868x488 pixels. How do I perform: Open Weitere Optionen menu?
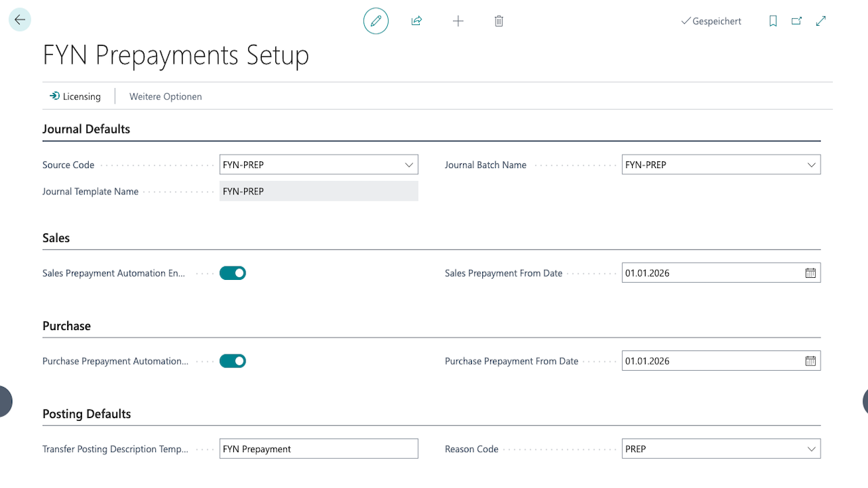click(x=165, y=96)
